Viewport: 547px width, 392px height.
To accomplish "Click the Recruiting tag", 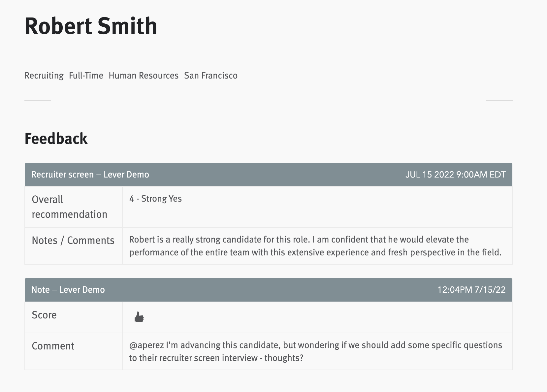I will (x=44, y=76).
